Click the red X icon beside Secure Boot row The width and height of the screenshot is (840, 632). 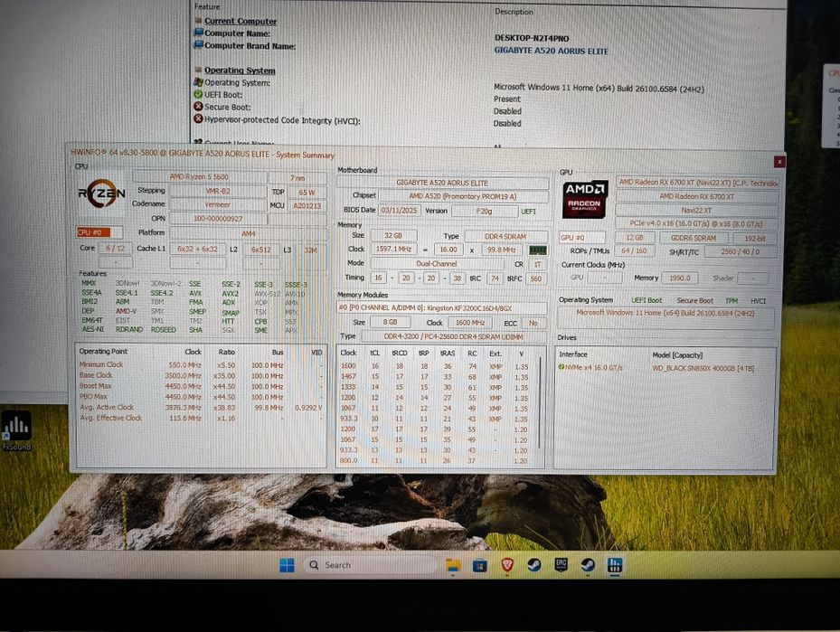(198, 107)
